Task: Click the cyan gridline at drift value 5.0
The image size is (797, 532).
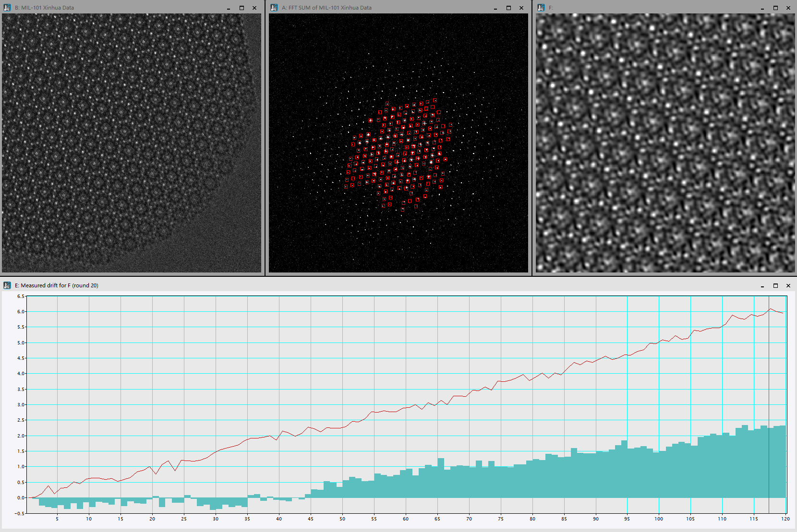Action: pos(336,343)
